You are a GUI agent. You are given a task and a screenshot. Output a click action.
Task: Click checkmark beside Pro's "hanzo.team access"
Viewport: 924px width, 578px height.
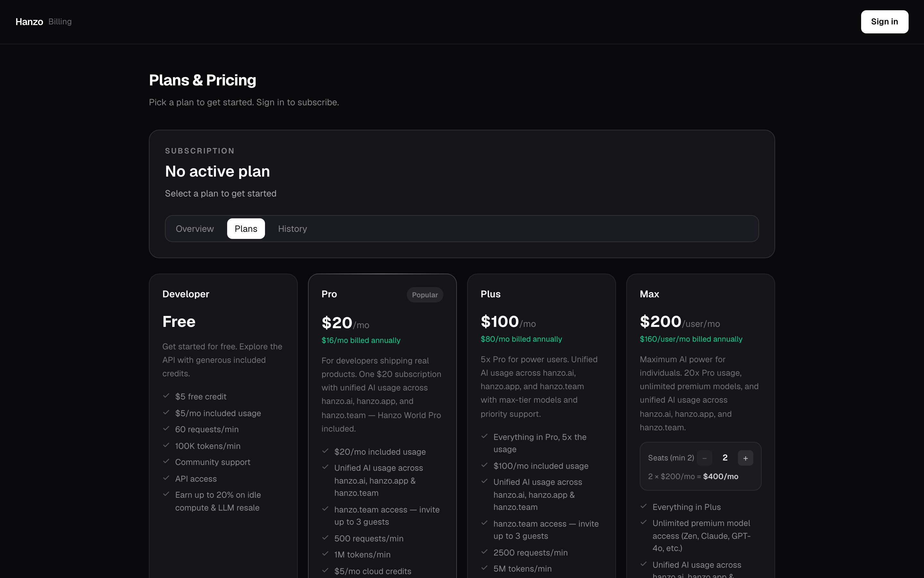tap(325, 509)
